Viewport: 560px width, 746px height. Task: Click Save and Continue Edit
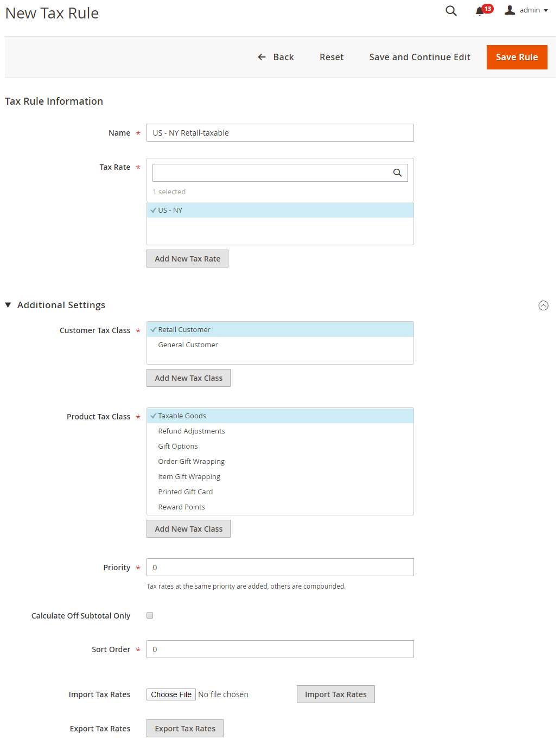(x=419, y=57)
